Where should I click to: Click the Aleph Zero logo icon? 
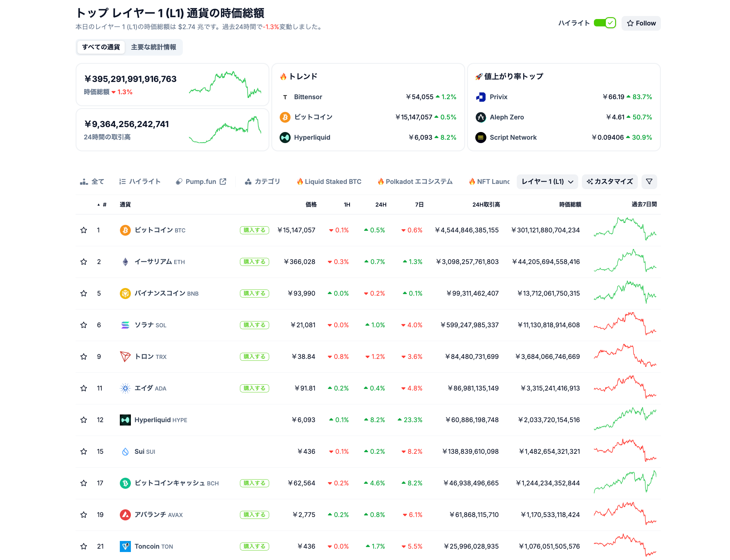481,117
